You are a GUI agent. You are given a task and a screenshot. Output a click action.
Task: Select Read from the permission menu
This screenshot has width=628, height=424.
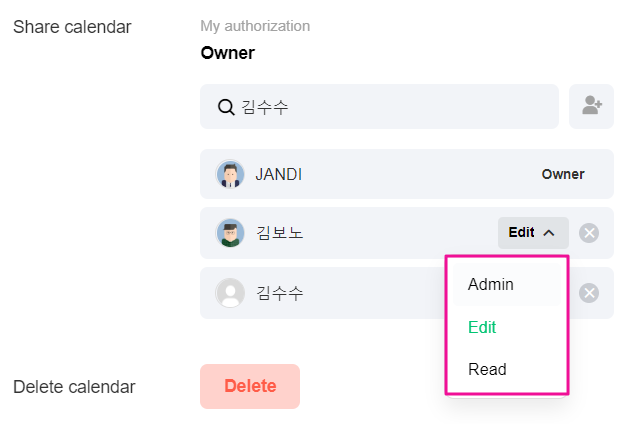487,369
